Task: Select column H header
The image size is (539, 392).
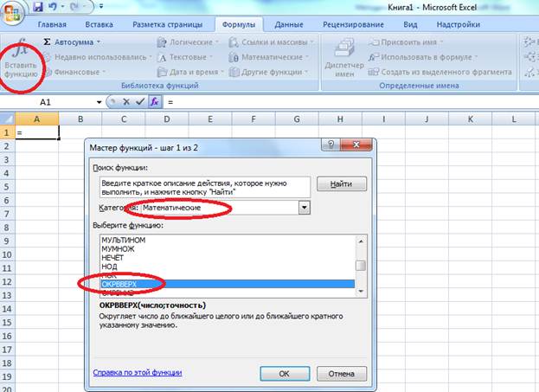Action: 340,119
